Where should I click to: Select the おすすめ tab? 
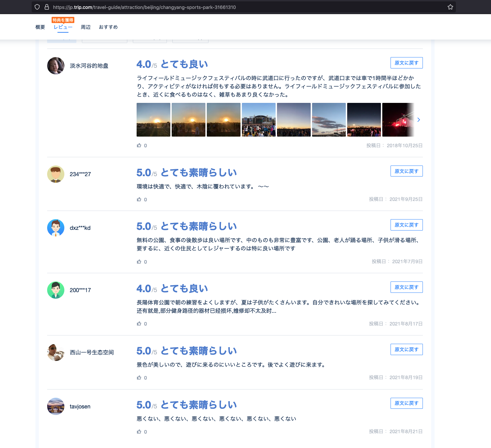(108, 27)
